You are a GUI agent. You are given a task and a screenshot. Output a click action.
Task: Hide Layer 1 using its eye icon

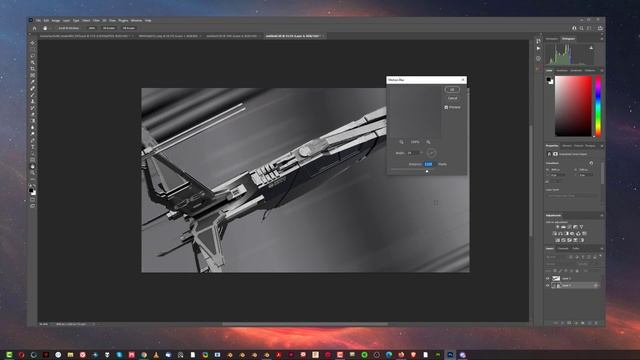point(547,285)
